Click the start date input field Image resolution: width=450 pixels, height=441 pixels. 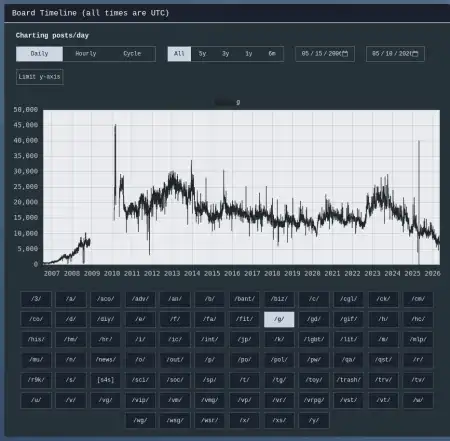[x=325, y=54]
